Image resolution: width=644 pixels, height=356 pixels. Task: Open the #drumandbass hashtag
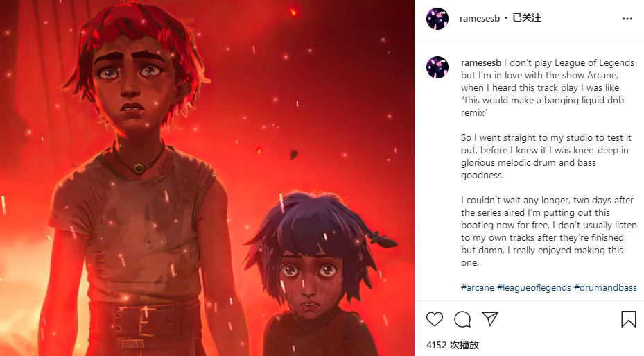click(605, 287)
